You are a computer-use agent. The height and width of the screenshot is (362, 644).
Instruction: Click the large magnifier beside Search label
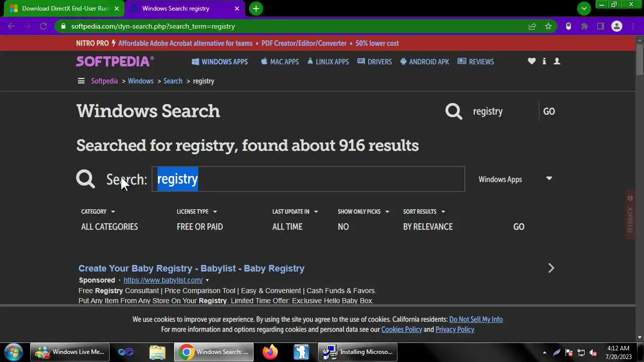coord(86,179)
